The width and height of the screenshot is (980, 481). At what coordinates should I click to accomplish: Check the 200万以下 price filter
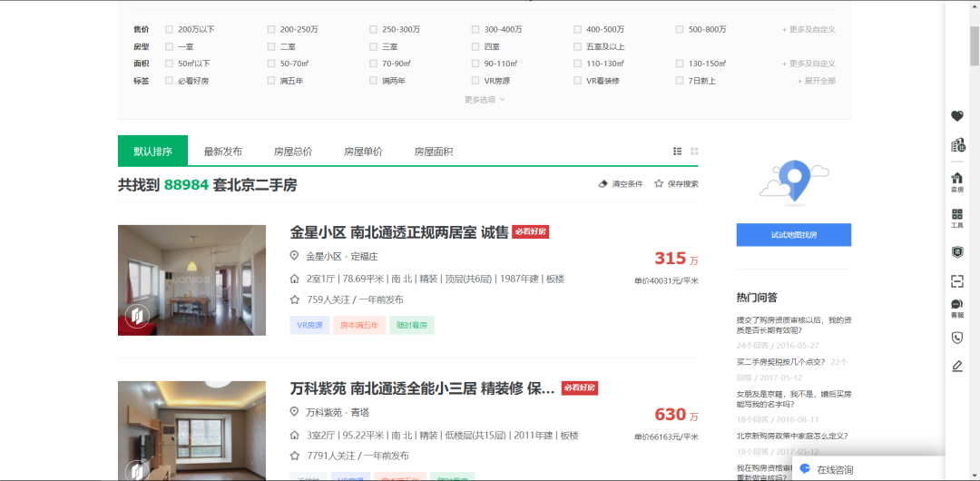click(170, 29)
